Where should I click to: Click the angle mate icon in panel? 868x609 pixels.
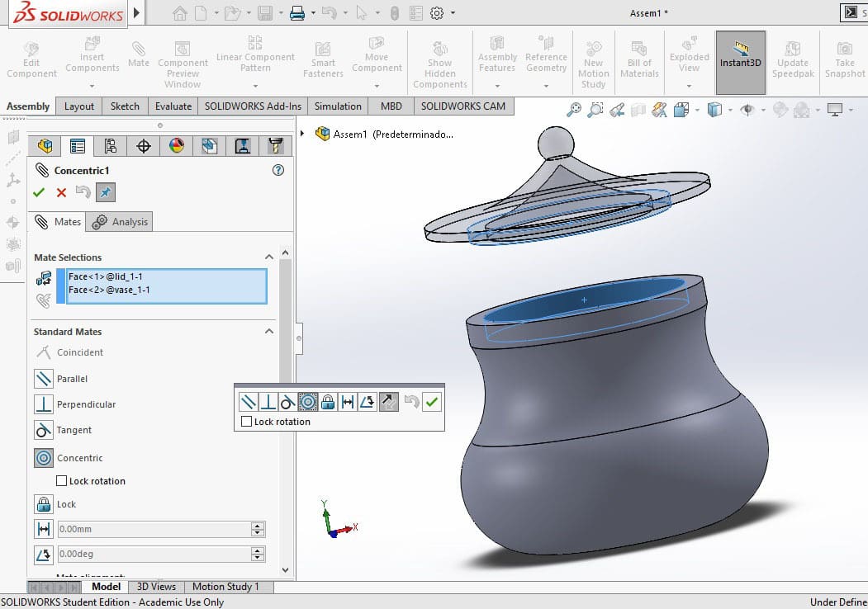point(44,555)
